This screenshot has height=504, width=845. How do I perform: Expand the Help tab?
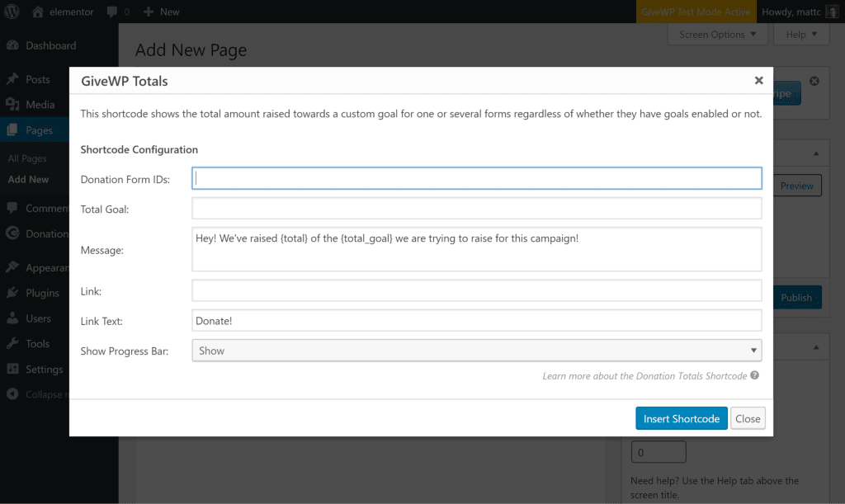coord(801,35)
